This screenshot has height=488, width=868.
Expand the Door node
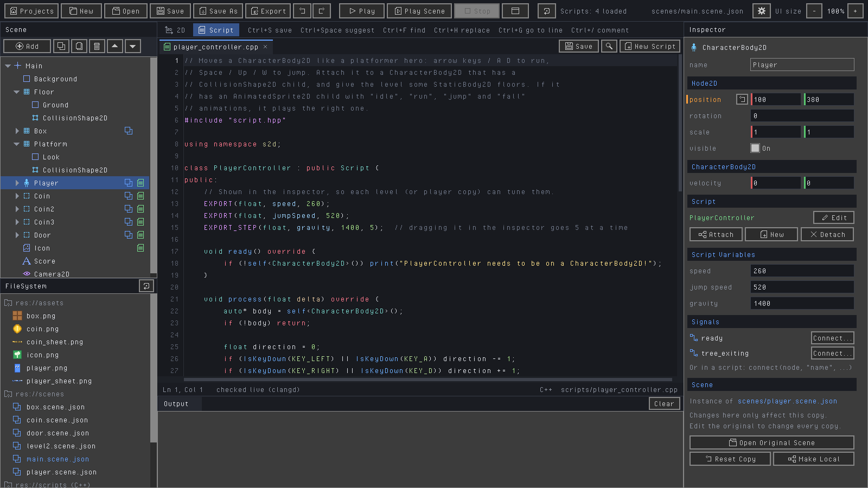pos(17,235)
